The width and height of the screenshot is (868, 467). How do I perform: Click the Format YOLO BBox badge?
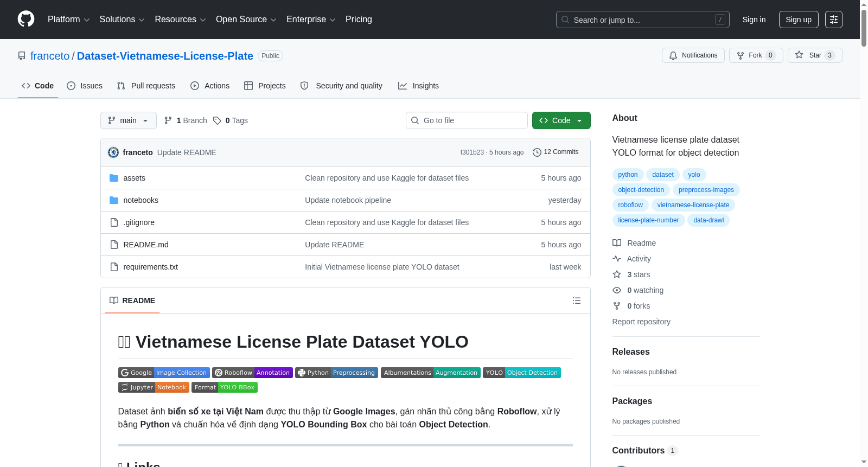click(225, 387)
